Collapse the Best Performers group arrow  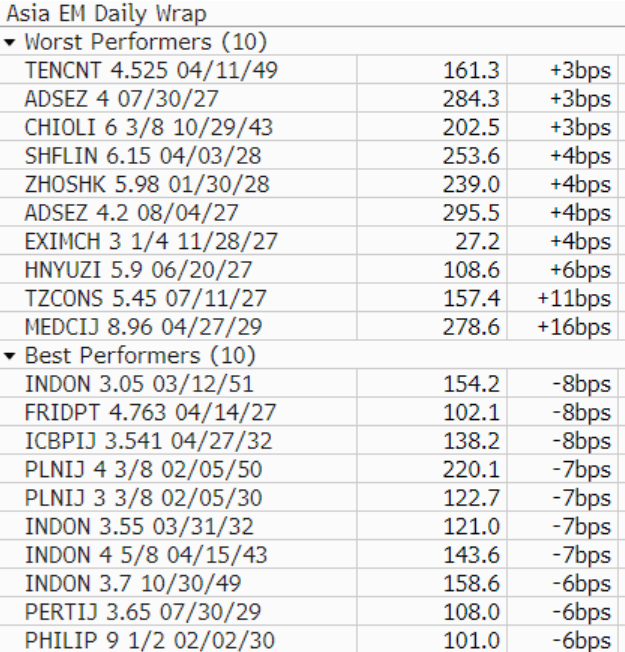coord(10,356)
